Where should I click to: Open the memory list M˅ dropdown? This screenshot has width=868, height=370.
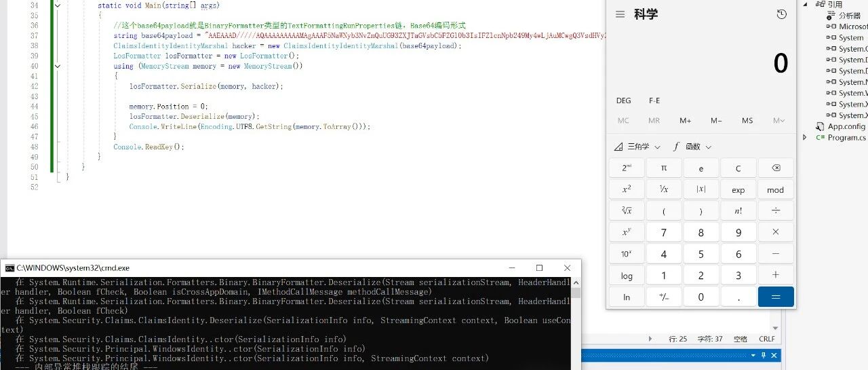[778, 121]
